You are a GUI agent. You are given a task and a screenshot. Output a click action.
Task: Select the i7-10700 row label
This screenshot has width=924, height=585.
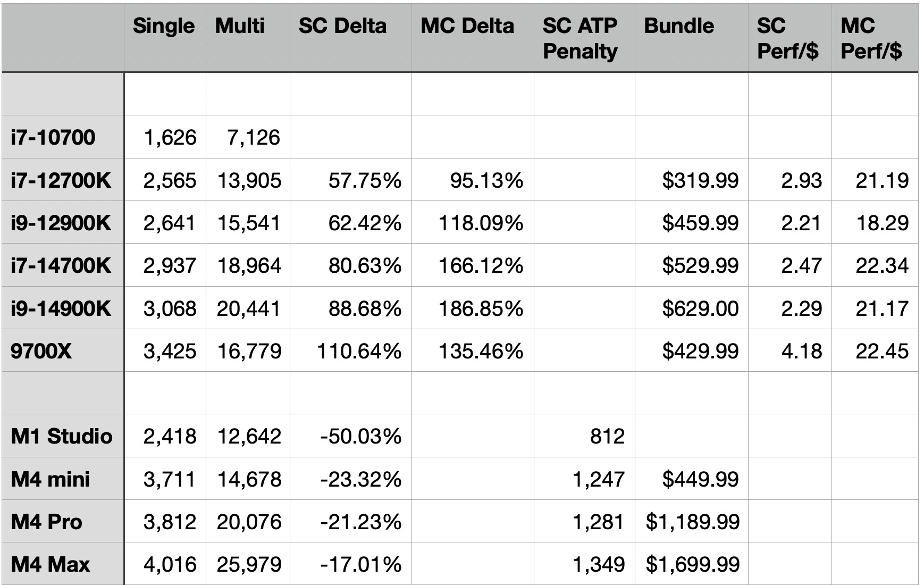point(53,138)
